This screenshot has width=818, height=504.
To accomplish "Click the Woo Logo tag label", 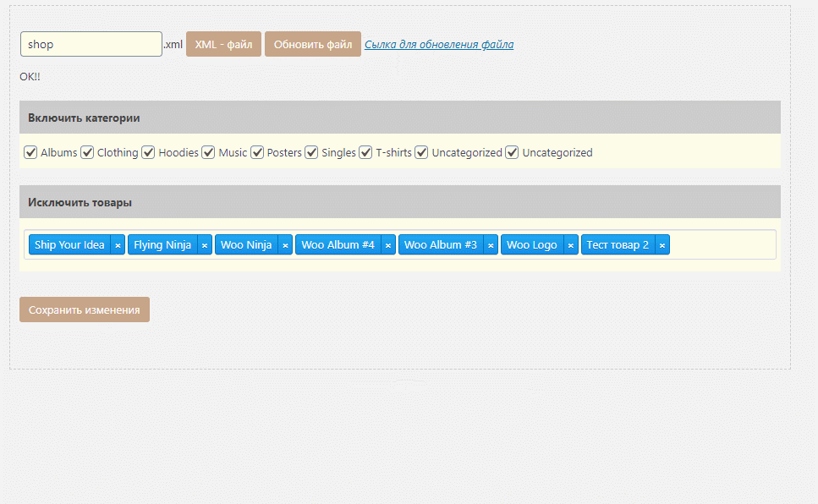I will pos(532,244).
